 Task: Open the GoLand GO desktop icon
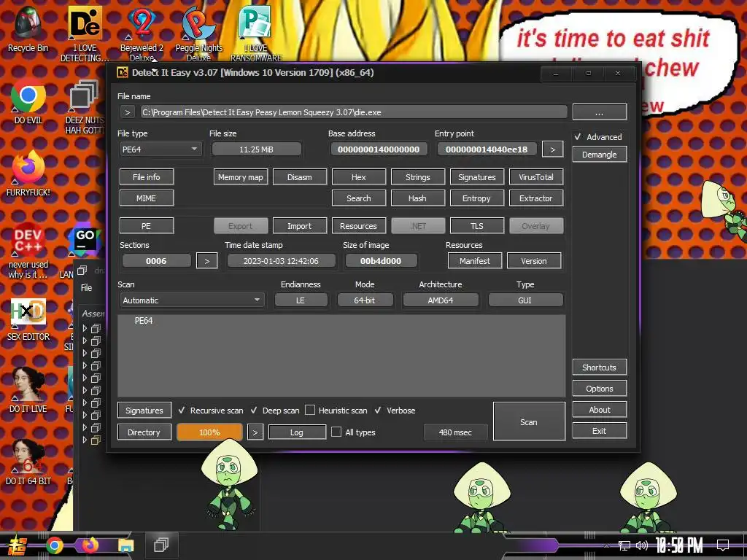coord(85,242)
